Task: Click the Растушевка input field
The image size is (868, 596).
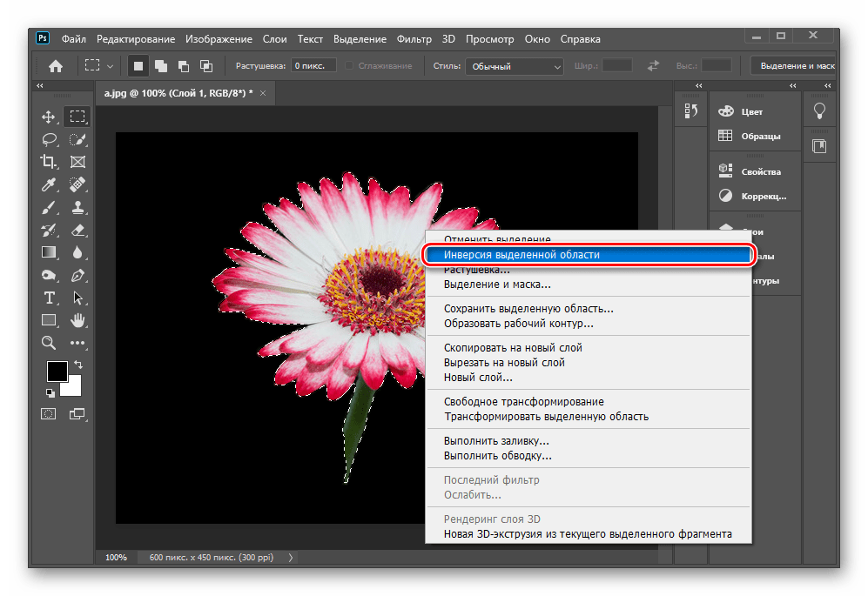Action: pos(314,66)
